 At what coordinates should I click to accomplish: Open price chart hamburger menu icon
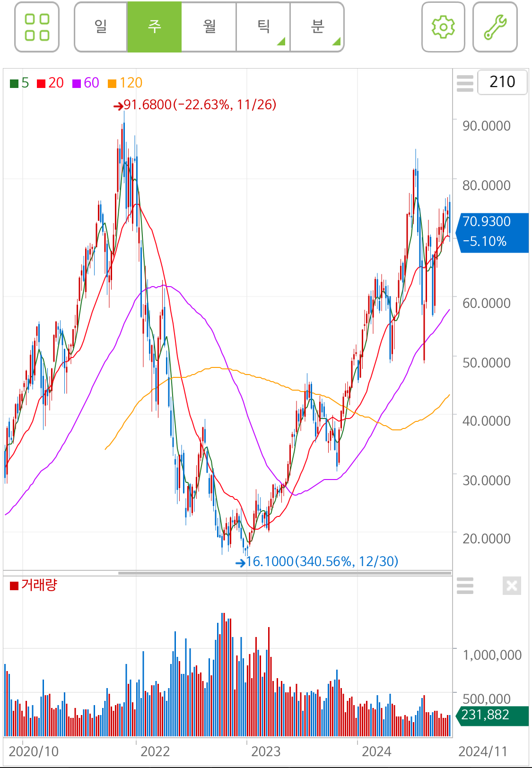465,83
